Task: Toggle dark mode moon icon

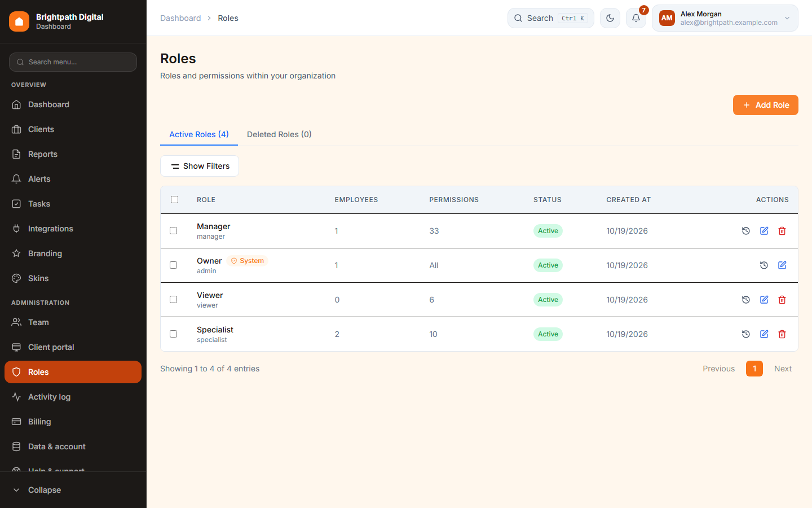Action: pyautogui.click(x=610, y=18)
